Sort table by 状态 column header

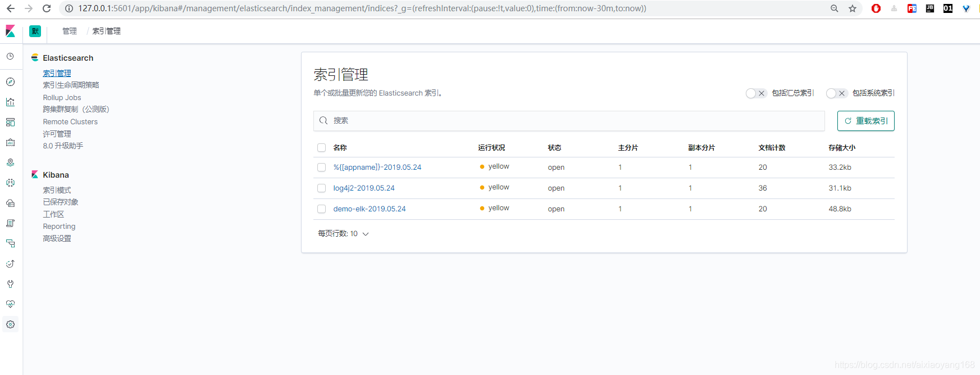pyautogui.click(x=554, y=148)
